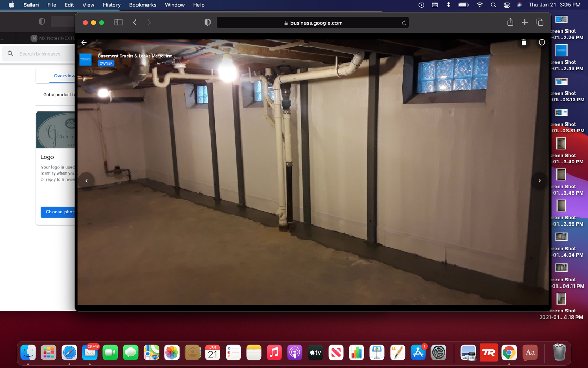Toggle Safari sidebar button
The image size is (588, 368).
tap(119, 23)
